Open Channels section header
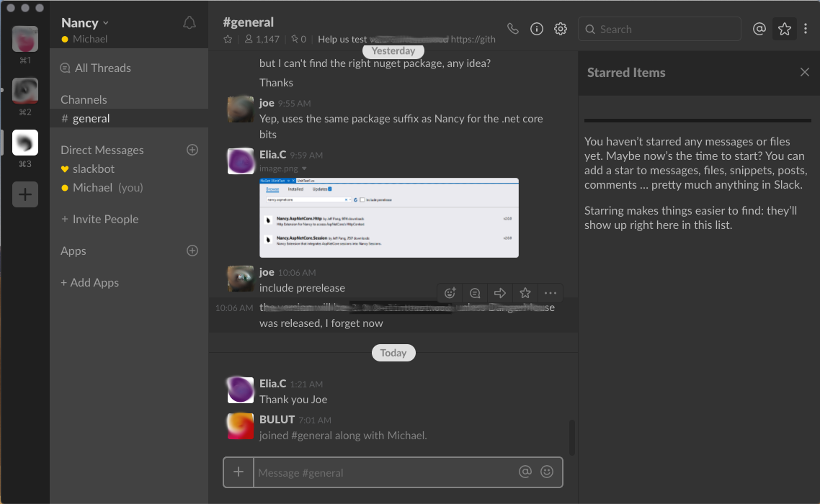Viewport: 820px width, 504px height. tap(84, 99)
